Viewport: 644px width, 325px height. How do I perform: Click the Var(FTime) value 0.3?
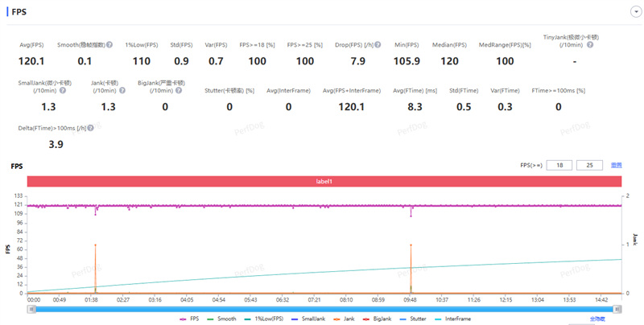point(505,107)
